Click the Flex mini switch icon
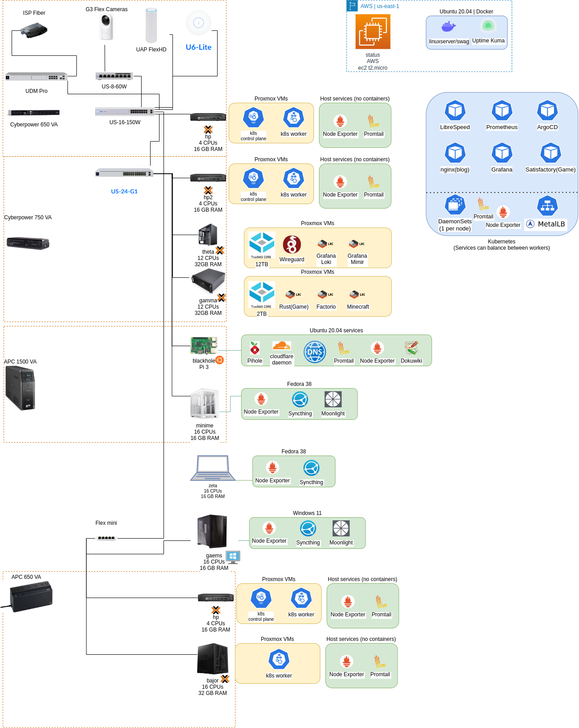Screen dimensions: 579x728 click(x=106, y=538)
